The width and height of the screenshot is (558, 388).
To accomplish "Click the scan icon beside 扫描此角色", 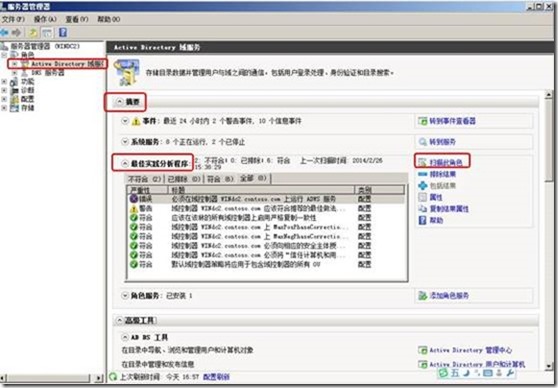I will pyautogui.click(x=422, y=162).
